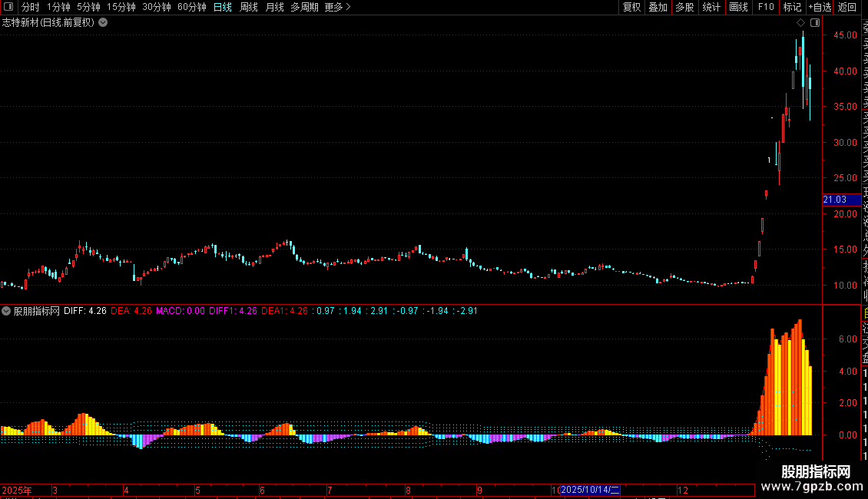Screen dimensions: 868x499
Task: Click the 2025年 label on the time axis
Action: pos(17,490)
